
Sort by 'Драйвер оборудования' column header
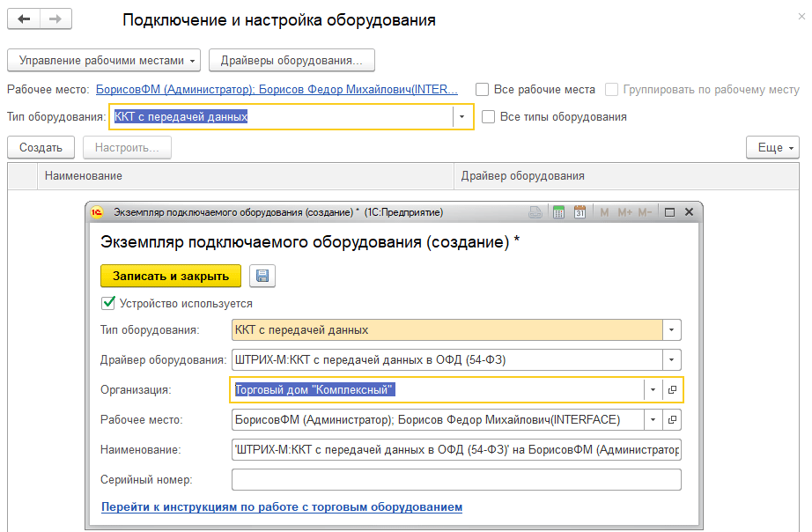pos(626,176)
